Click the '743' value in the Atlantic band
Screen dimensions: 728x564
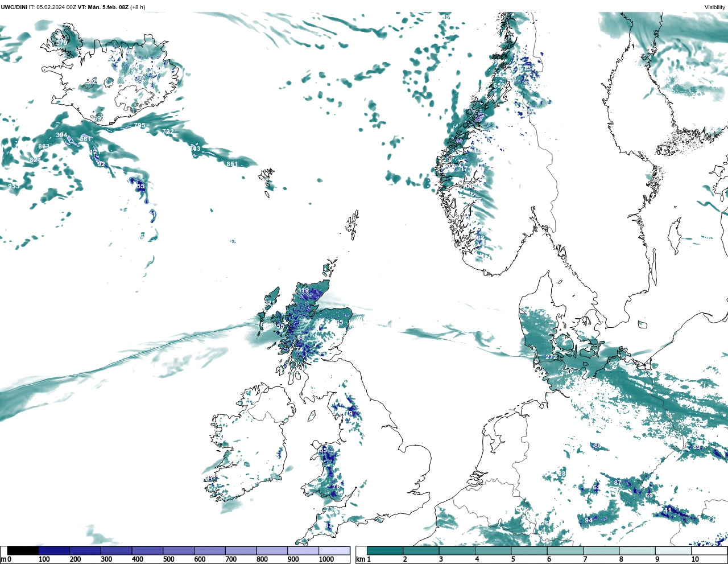coord(195,149)
